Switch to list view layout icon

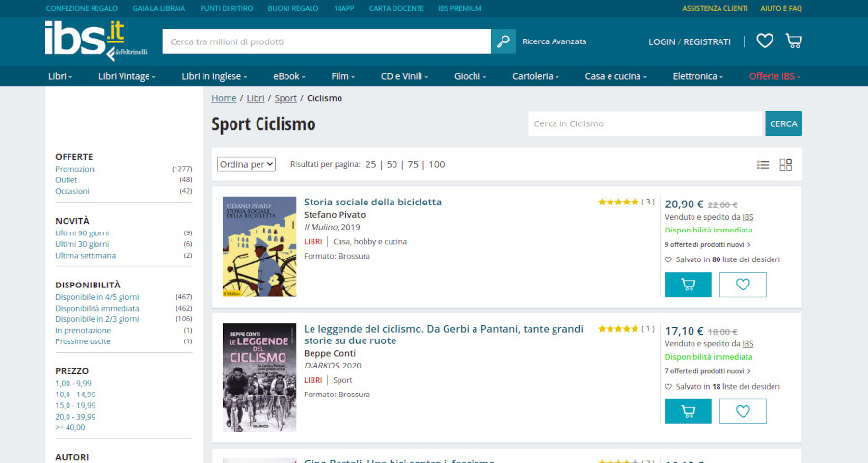tap(763, 165)
